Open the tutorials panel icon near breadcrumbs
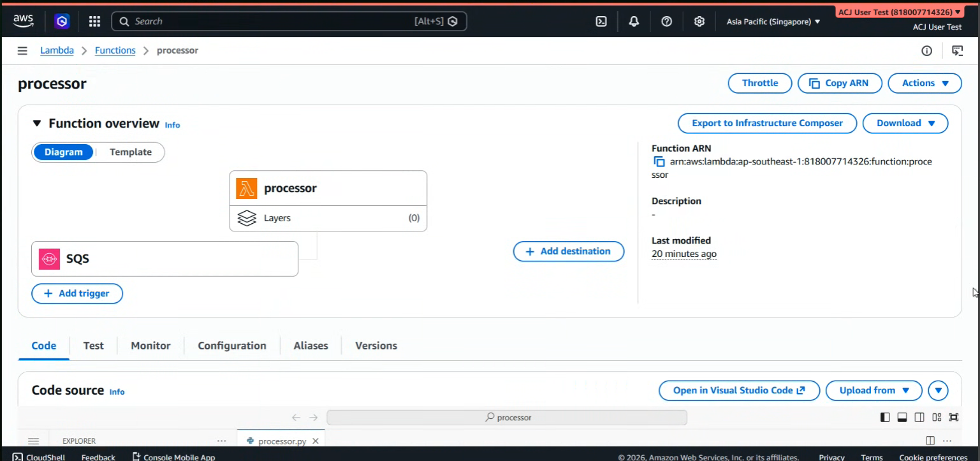The width and height of the screenshot is (980, 461). [957, 51]
